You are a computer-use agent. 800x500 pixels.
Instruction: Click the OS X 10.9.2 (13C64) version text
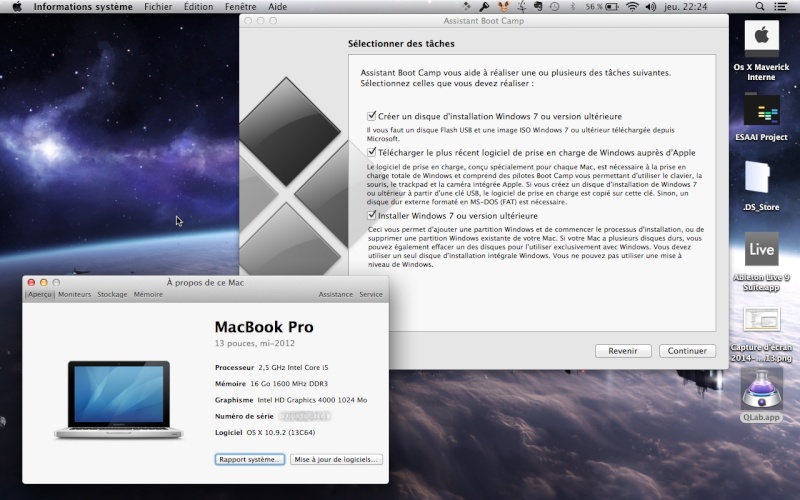pos(281,432)
